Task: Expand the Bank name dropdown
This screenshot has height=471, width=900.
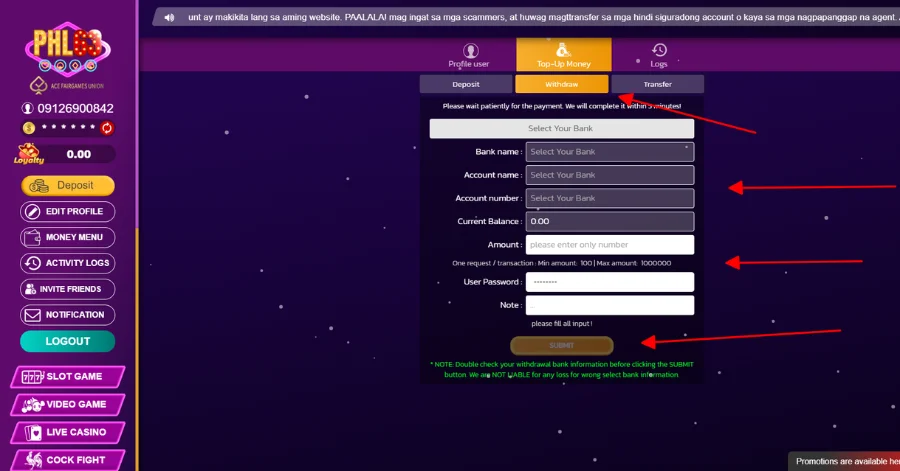Action: click(609, 152)
